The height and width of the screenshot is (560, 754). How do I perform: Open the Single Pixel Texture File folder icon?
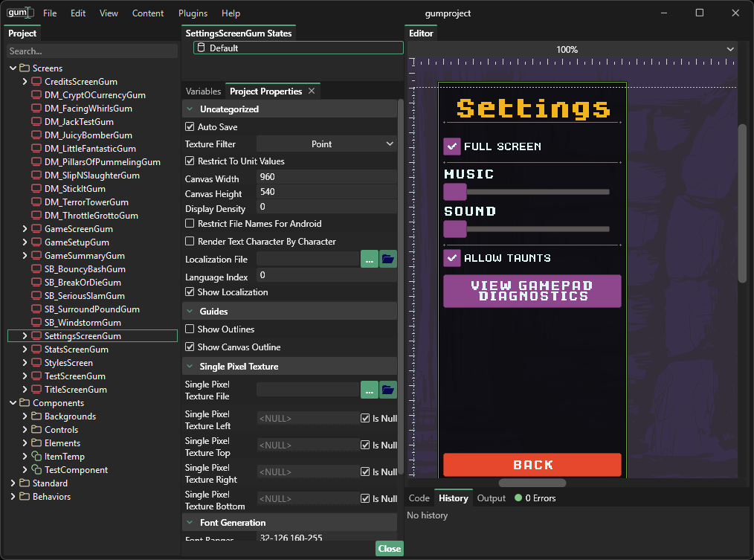pyautogui.click(x=388, y=390)
